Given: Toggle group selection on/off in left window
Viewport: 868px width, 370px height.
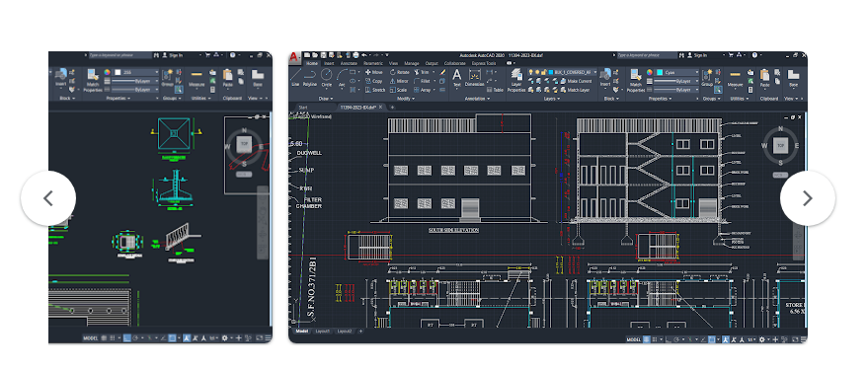Looking at the screenshot, I should point(179,89).
